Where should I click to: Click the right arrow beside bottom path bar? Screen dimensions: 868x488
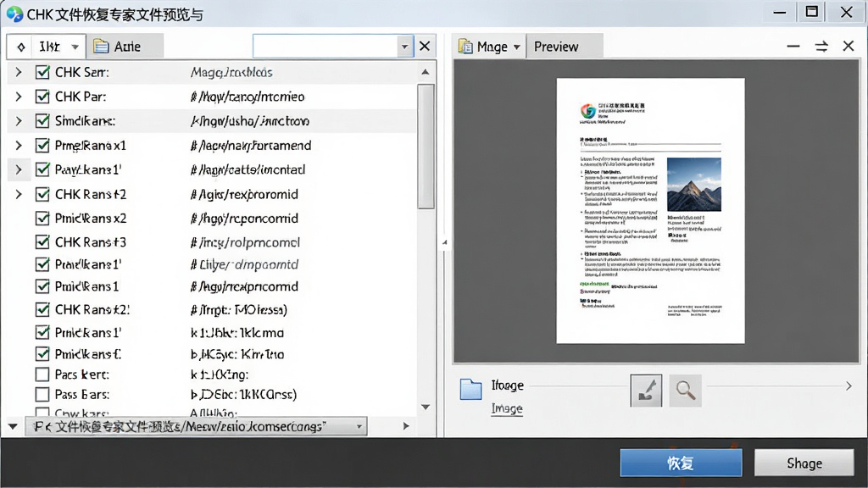coord(406,426)
